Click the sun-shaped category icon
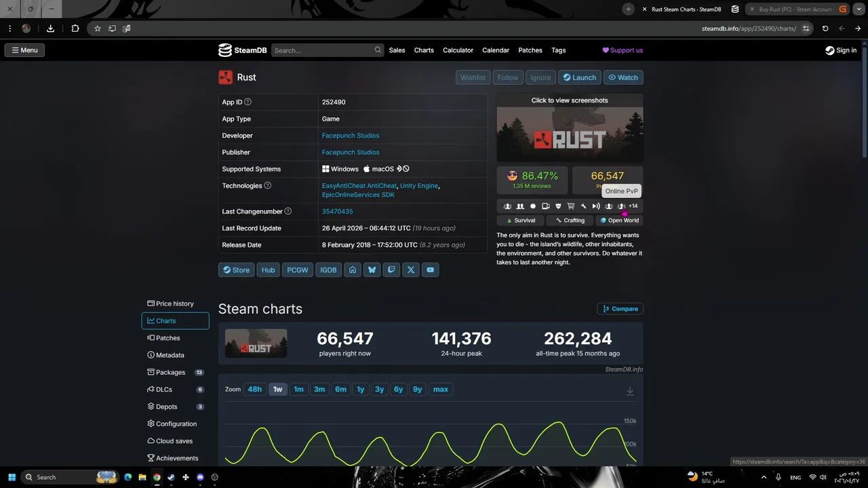Screen dimensions: 868x488 pyautogui.click(x=533, y=206)
